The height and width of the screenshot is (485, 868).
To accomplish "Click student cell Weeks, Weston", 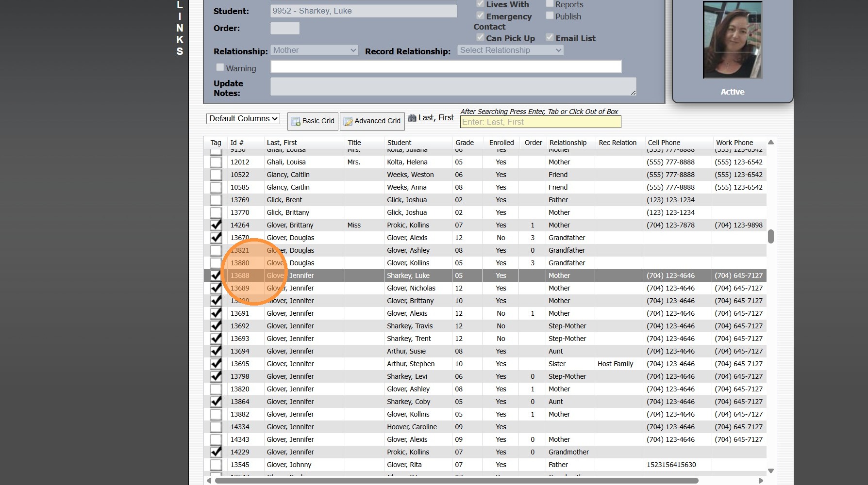I will click(410, 175).
